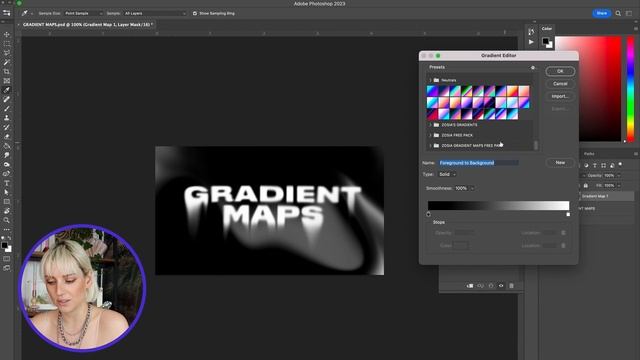Click OK in Gradient Editor
The width and height of the screenshot is (640, 360).
coord(560,71)
